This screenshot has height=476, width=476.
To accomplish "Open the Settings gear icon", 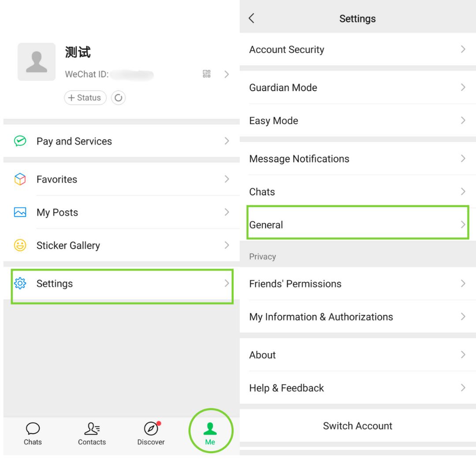I will [19, 283].
